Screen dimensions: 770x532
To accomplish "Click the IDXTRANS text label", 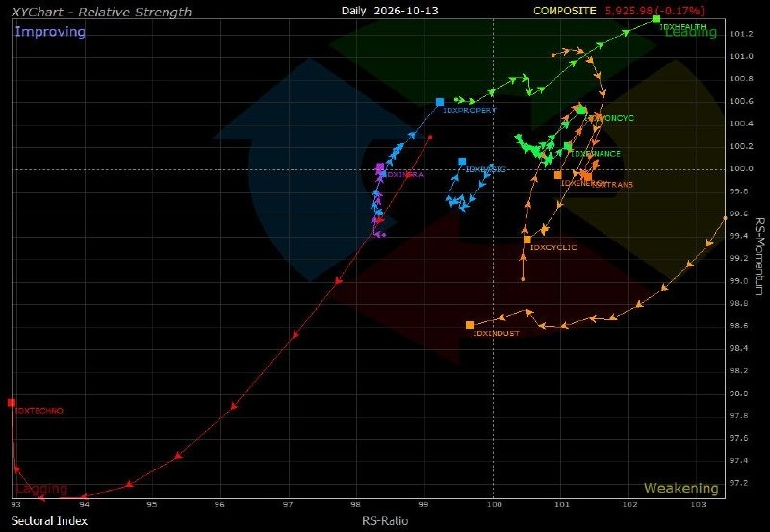I will point(612,185).
